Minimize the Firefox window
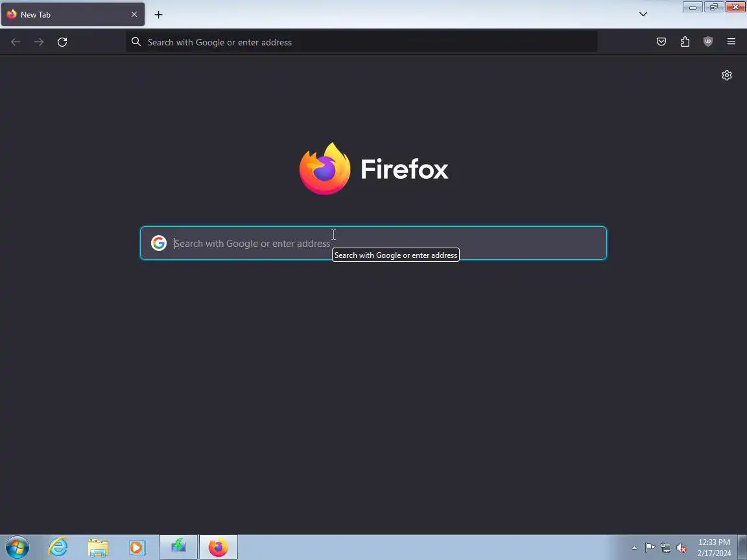The width and height of the screenshot is (747, 560). [693, 7]
